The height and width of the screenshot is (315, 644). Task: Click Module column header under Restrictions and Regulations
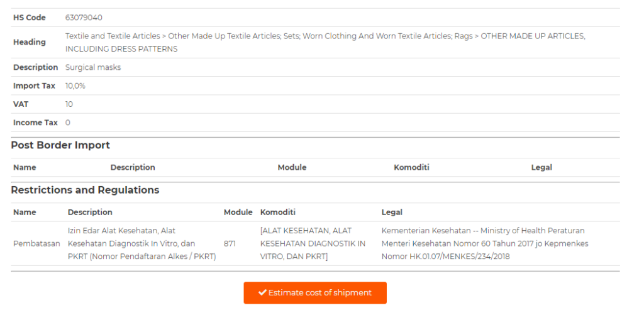(238, 212)
